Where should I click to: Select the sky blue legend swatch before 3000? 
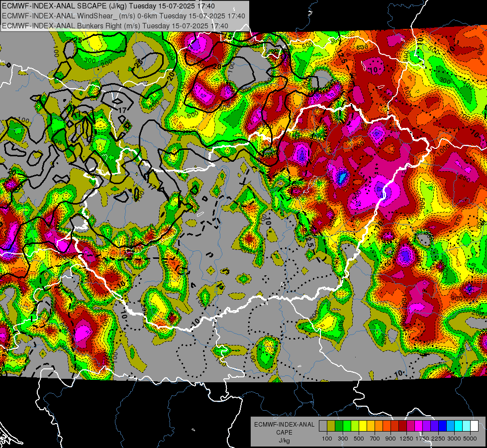point(450,426)
